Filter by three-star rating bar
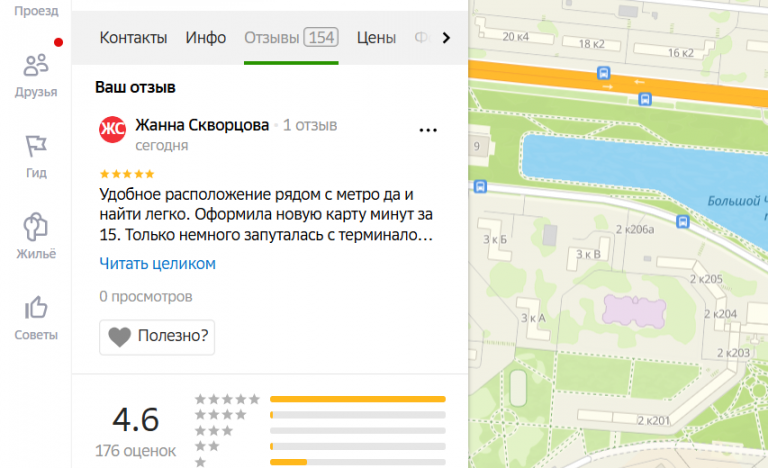768x468 pixels. [x=358, y=431]
